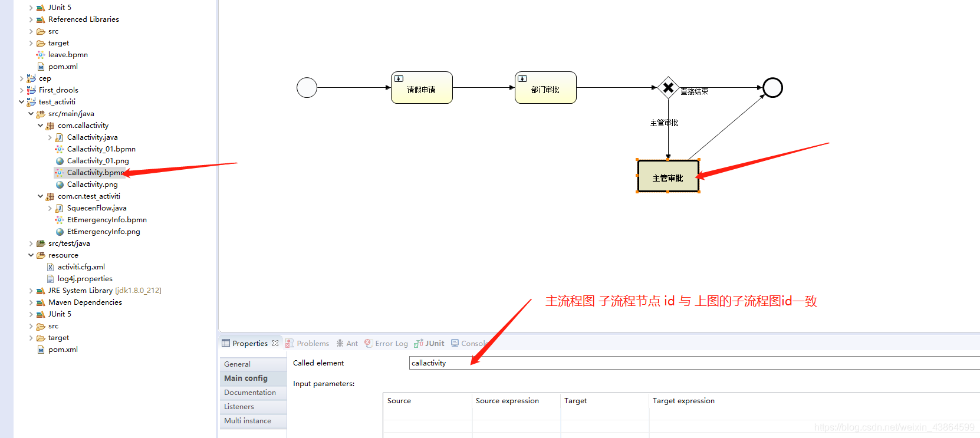The image size is (980, 438).
Task: Expand the First_drools project
Action: point(22,90)
